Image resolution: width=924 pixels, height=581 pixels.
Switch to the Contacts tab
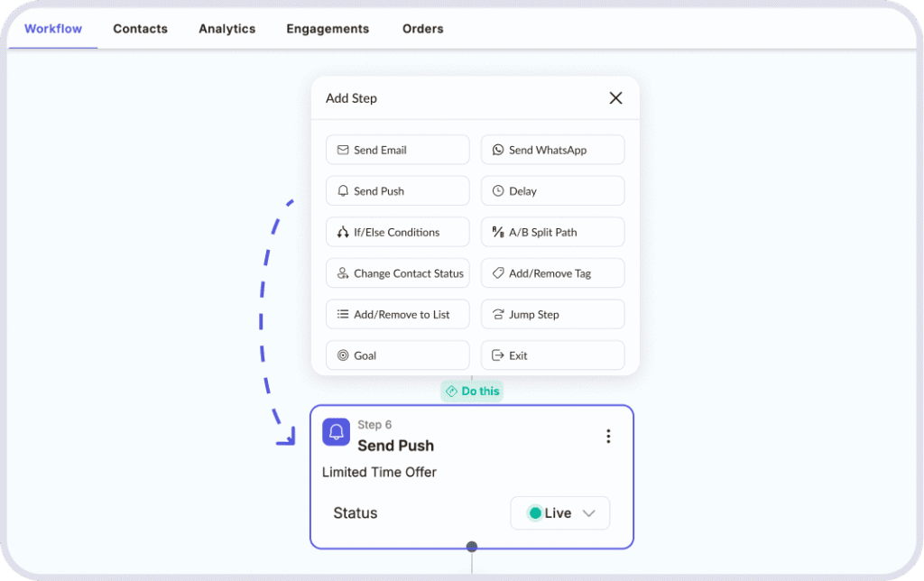click(x=140, y=29)
